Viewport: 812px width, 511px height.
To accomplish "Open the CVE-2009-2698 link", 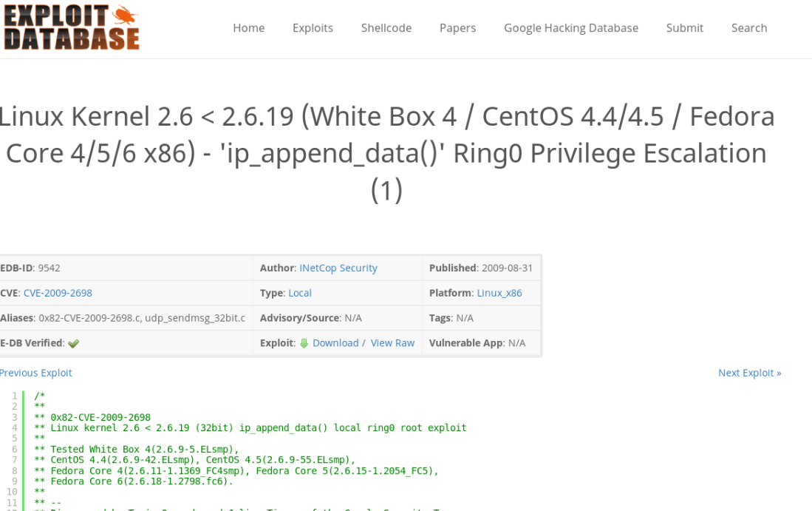I will 58,293.
